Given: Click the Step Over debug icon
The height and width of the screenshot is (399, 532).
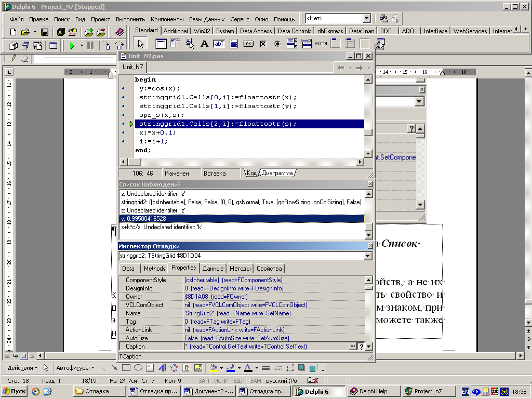Looking at the screenshot, I should click(x=119, y=46).
